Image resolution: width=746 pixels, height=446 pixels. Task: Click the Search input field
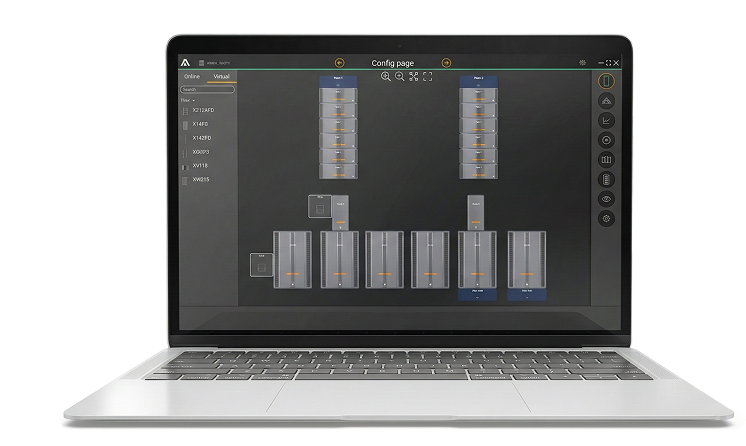pos(207,89)
